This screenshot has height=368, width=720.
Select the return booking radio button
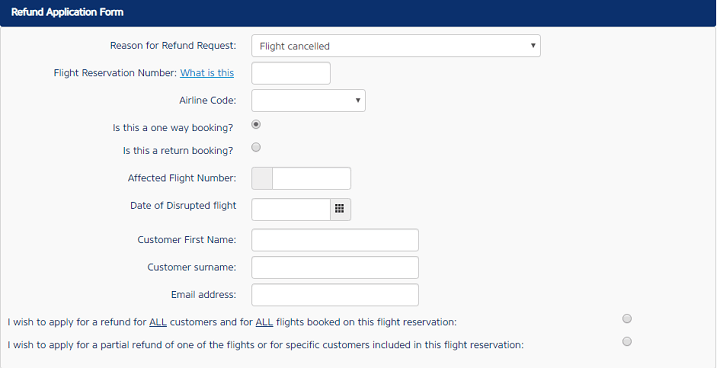(x=256, y=147)
